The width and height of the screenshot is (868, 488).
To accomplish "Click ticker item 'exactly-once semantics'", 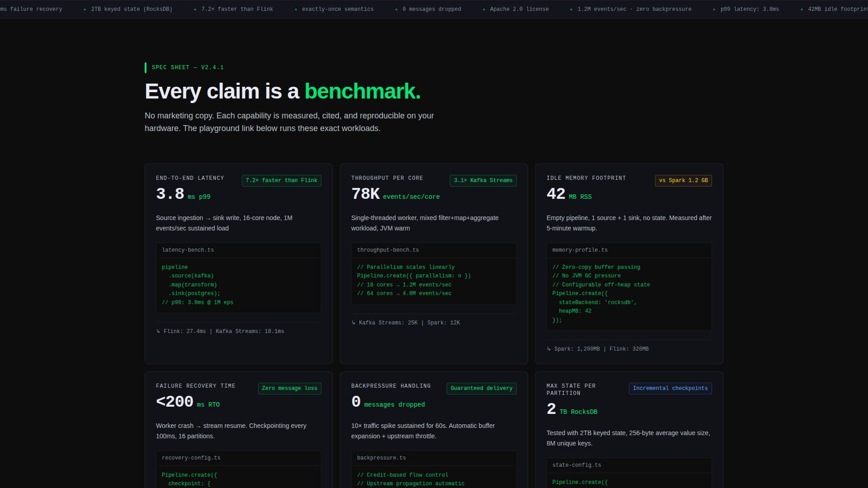I will [338, 9].
